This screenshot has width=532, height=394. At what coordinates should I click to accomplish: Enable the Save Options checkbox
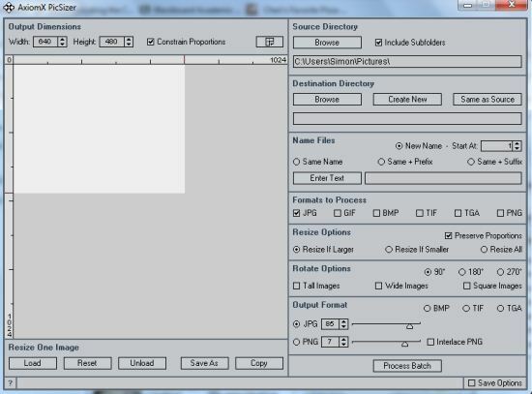click(x=472, y=383)
